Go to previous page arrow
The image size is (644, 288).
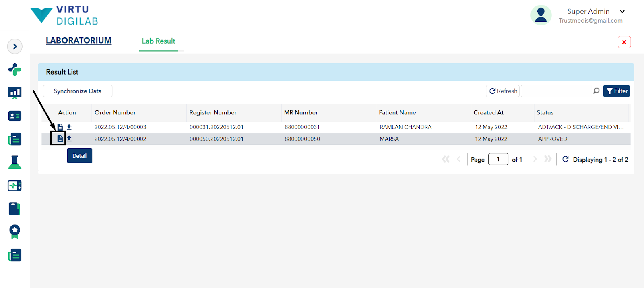click(x=459, y=160)
